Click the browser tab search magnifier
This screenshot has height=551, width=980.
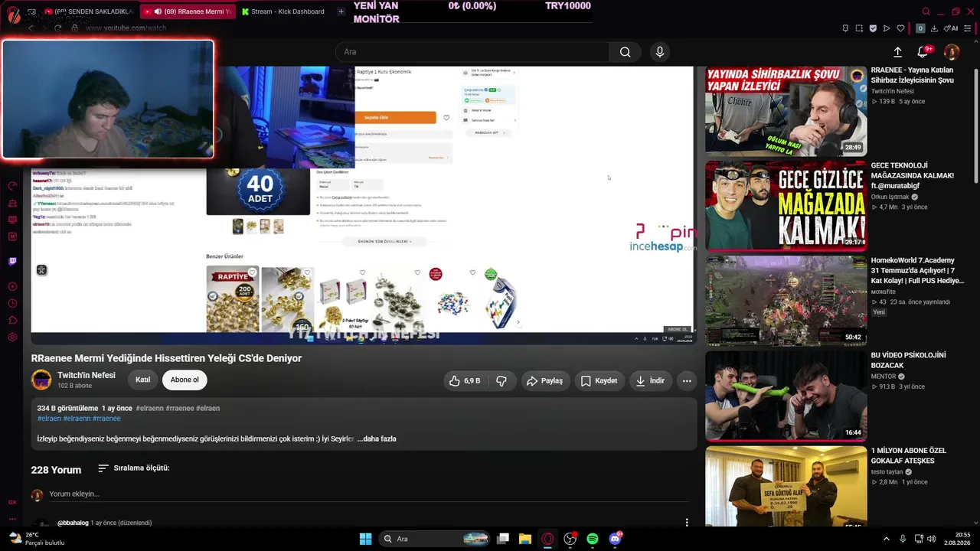[926, 11]
